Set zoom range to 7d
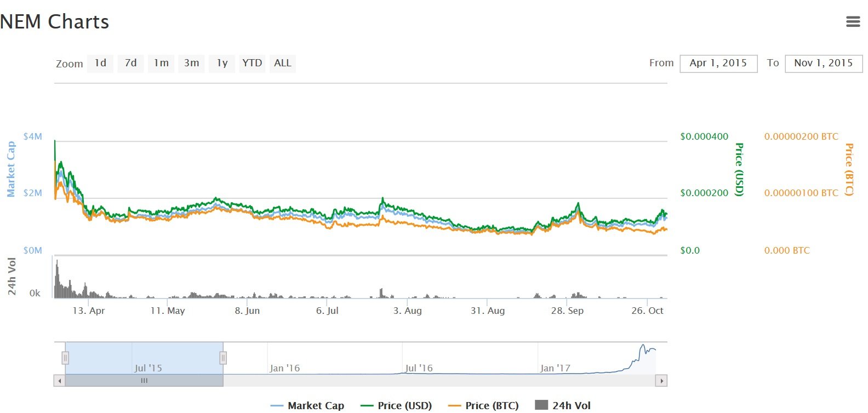The image size is (868, 413). click(130, 64)
